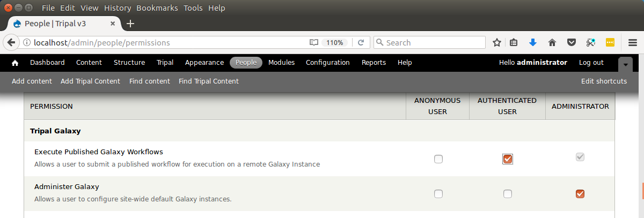The height and width of the screenshot is (218, 644).
Task: Open the Structure admin menu item
Action: click(129, 63)
